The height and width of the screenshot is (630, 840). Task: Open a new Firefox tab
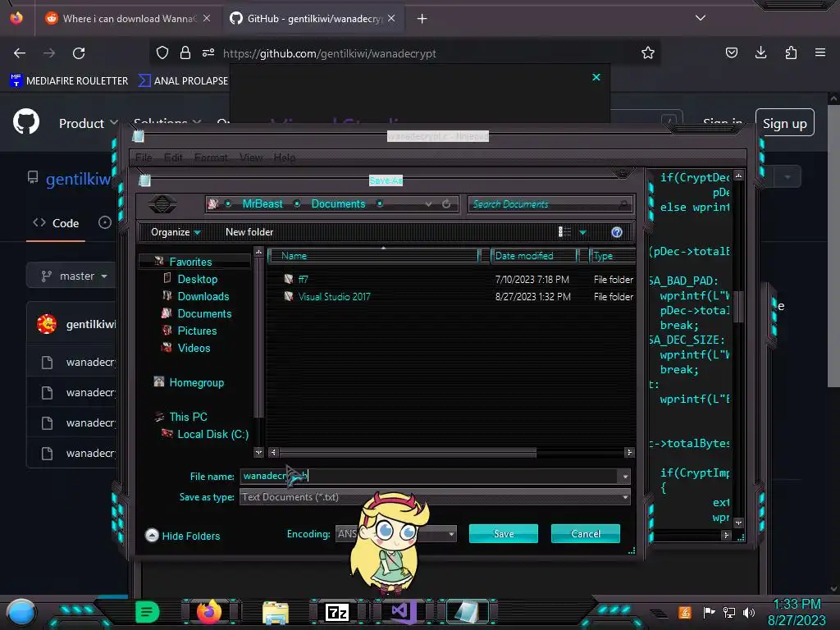pyautogui.click(x=422, y=19)
